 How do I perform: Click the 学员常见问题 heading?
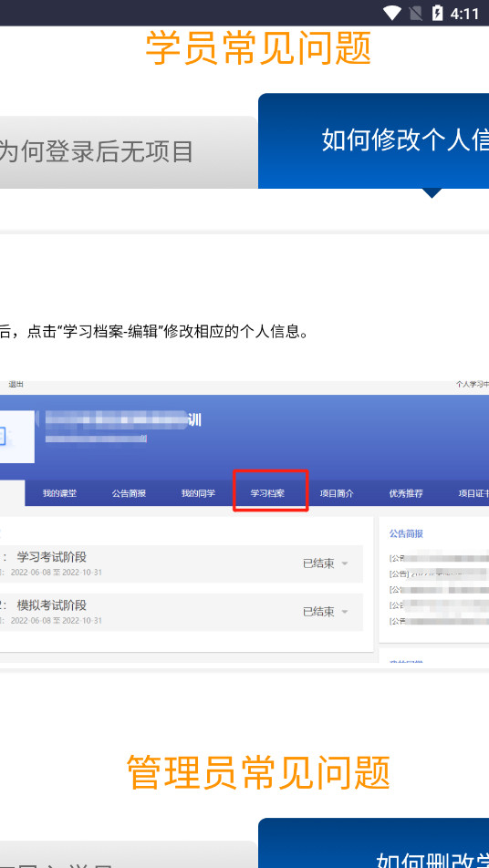[258, 48]
